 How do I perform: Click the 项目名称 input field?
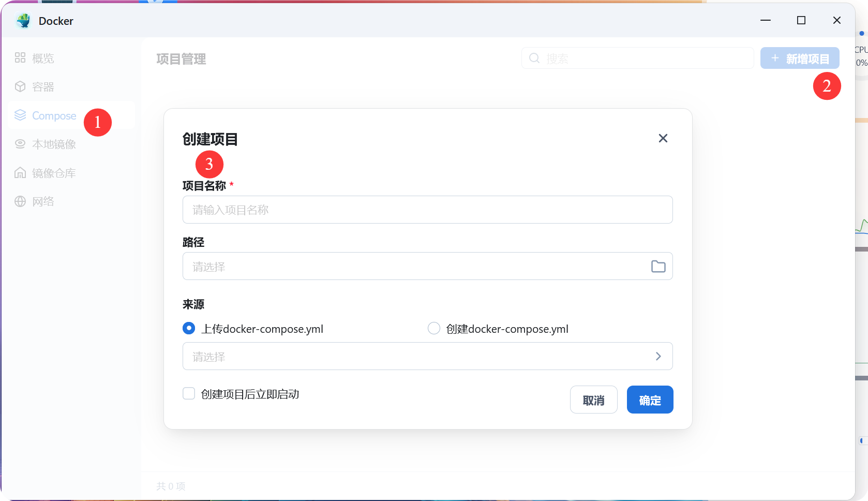pos(427,210)
